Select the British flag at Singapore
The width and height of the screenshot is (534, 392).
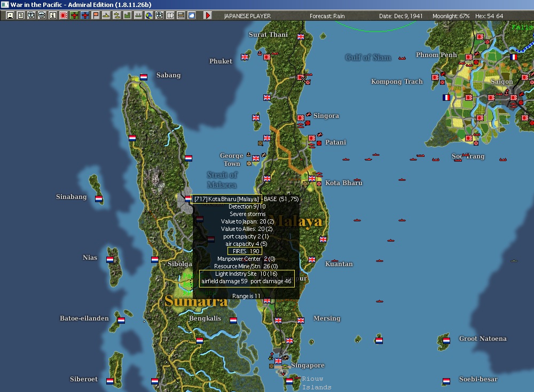pyautogui.click(x=278, y=361)
